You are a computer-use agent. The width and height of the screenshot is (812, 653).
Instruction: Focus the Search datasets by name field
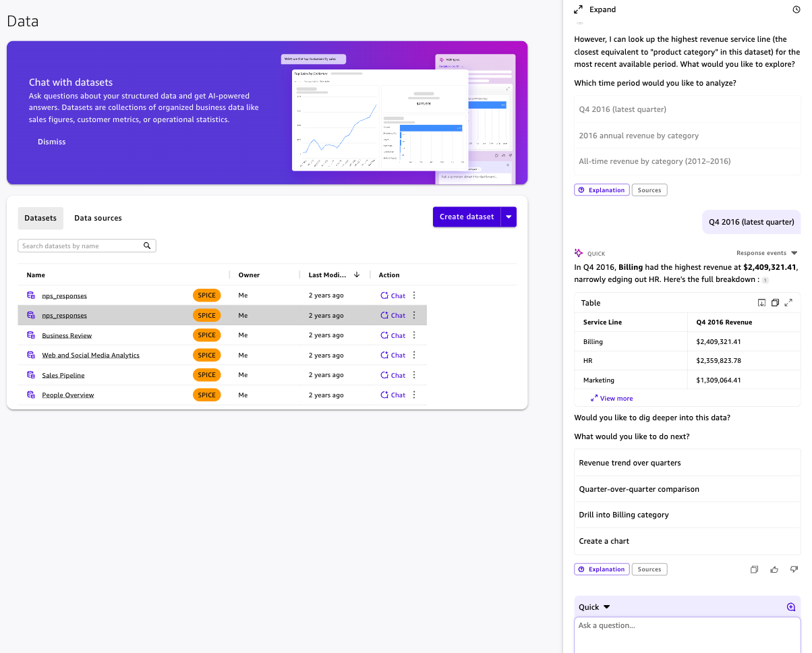(86, 246)
